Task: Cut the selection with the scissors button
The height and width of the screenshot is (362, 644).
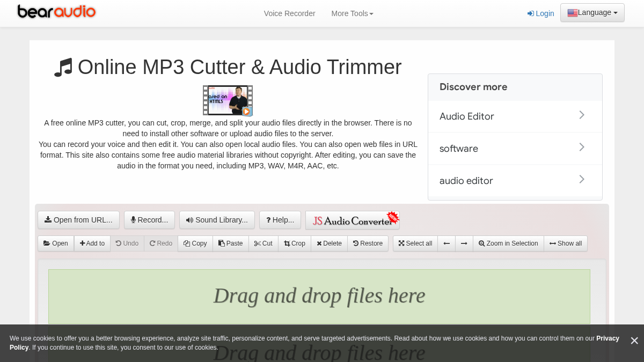Action: 264,243
